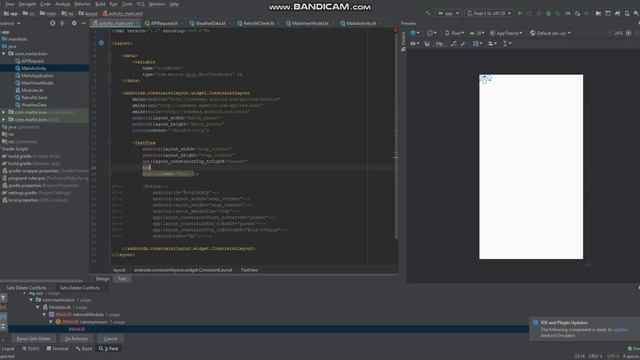This screenshot has width=640, height=360.
Task: Open Project panel settings gear
Action: point(74,23)
